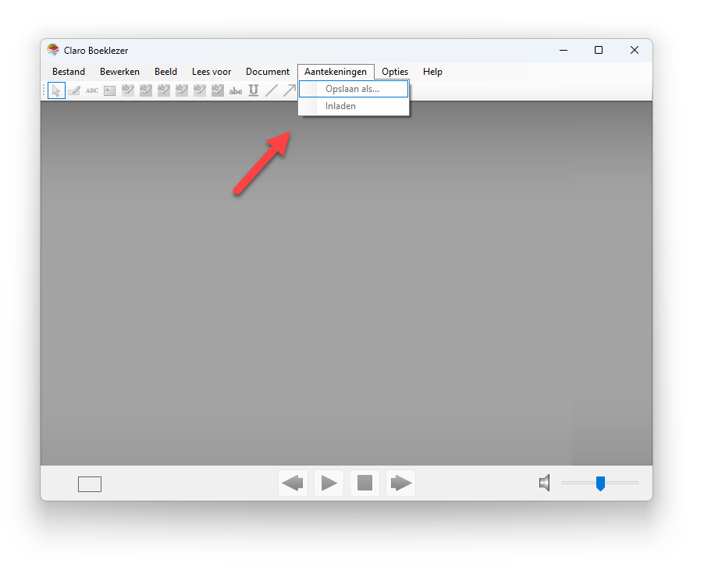Choose the sixth, last highlighter tool
This screenshot has height=588, width=704.
point(217,90)
